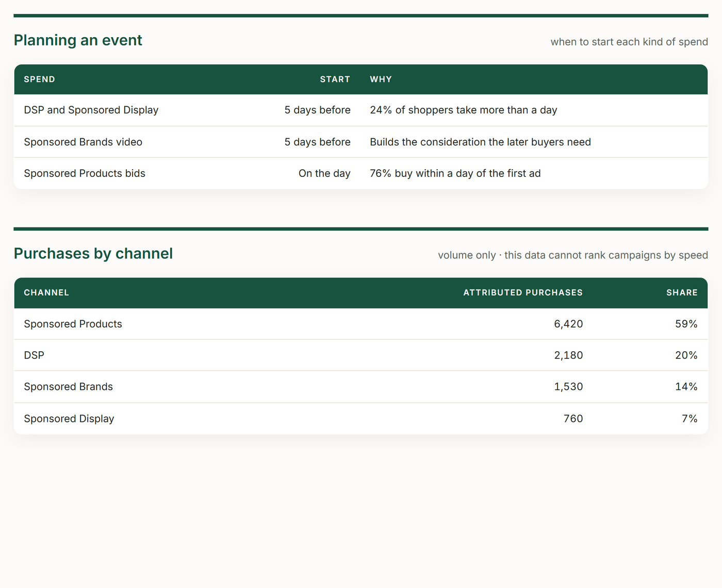Select '76% buy within a day of the first ad'

click(x=455, y=173)
